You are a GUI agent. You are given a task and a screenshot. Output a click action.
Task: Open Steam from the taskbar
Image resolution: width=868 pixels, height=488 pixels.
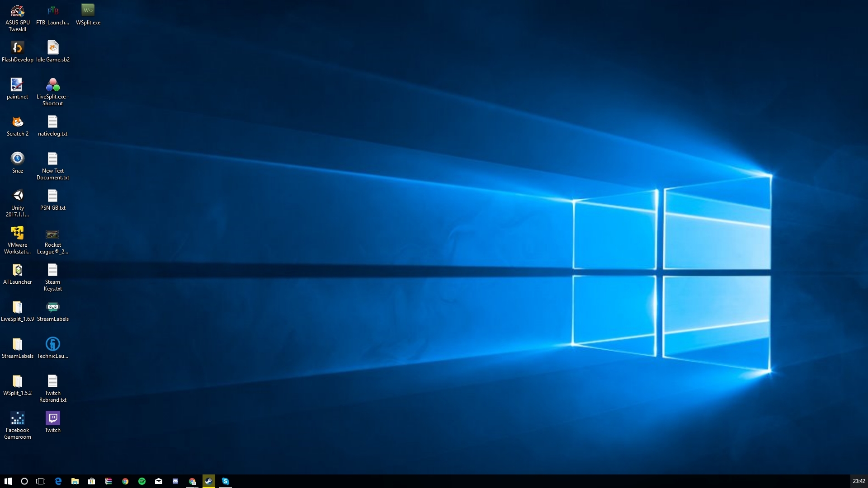tap(208, 481)
